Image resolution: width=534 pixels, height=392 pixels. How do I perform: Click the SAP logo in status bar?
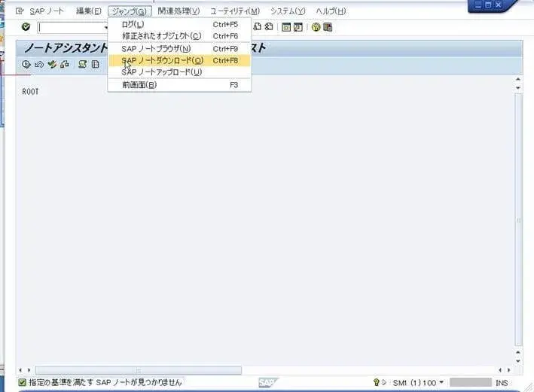[x=268, y=382]
